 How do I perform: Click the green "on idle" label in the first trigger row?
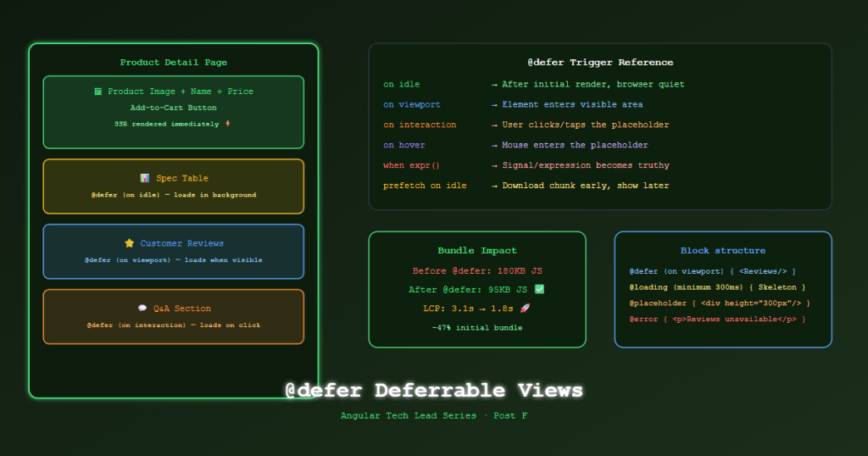click(x=401, y=84)
